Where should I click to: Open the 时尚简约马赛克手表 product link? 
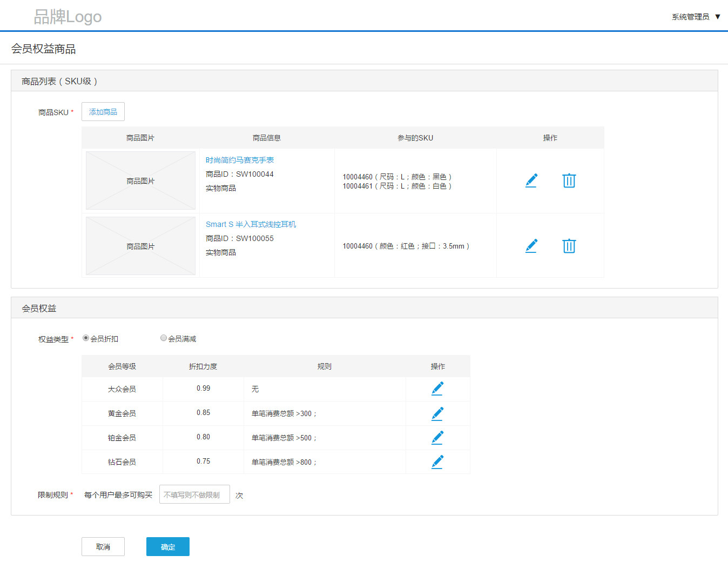tap(240, 160)
